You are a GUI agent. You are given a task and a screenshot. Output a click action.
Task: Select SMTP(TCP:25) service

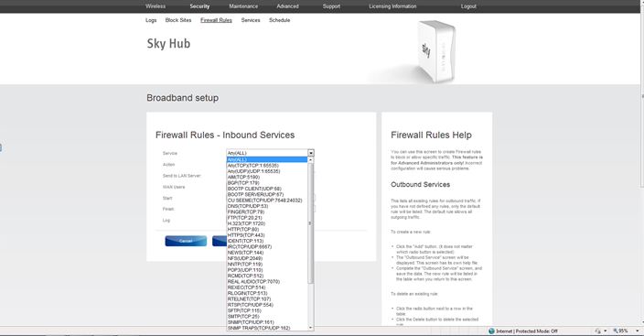click(x=267, y=316)
